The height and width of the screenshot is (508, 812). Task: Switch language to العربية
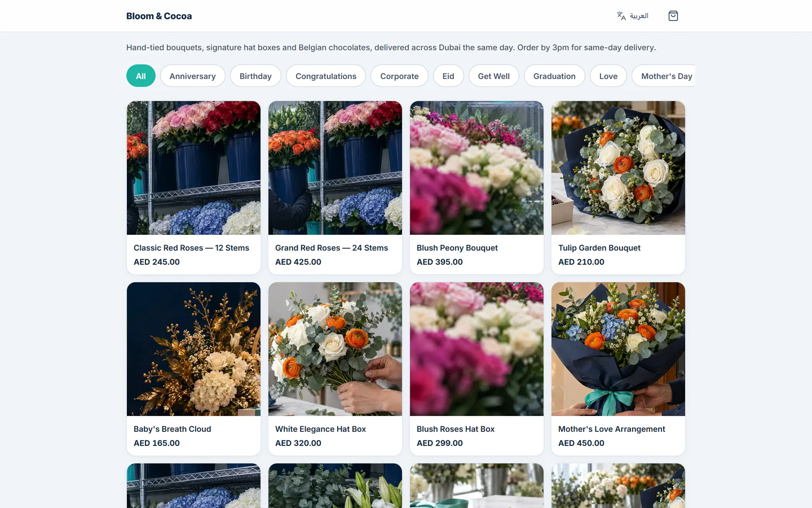coord(639,16)
